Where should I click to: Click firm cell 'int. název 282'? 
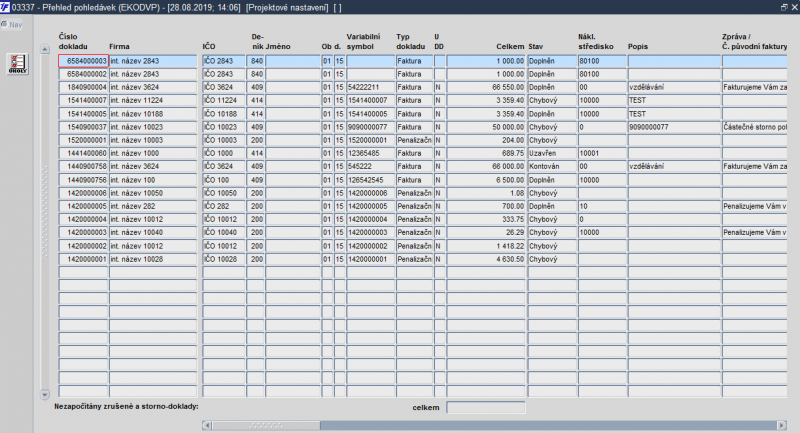(x=153, y=206)
